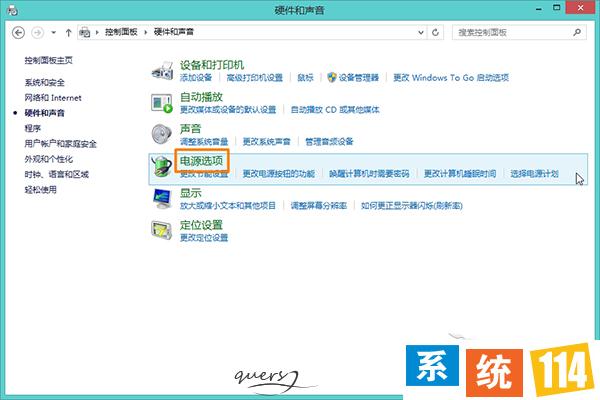Click the 放大或缩小文本和其他项目 link
This screenshot has width=600, height=400.
(x=228, y=206)
